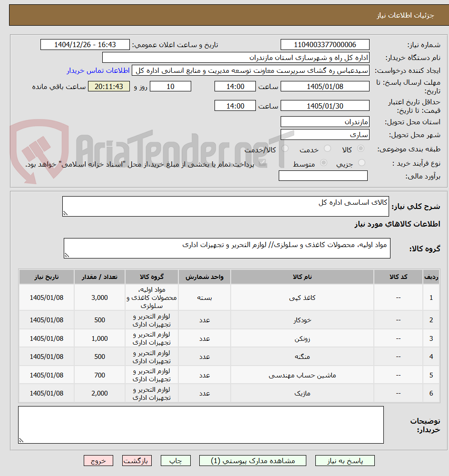Click the منگنه item name cell

pyautogui.click(x=302, y=357)
